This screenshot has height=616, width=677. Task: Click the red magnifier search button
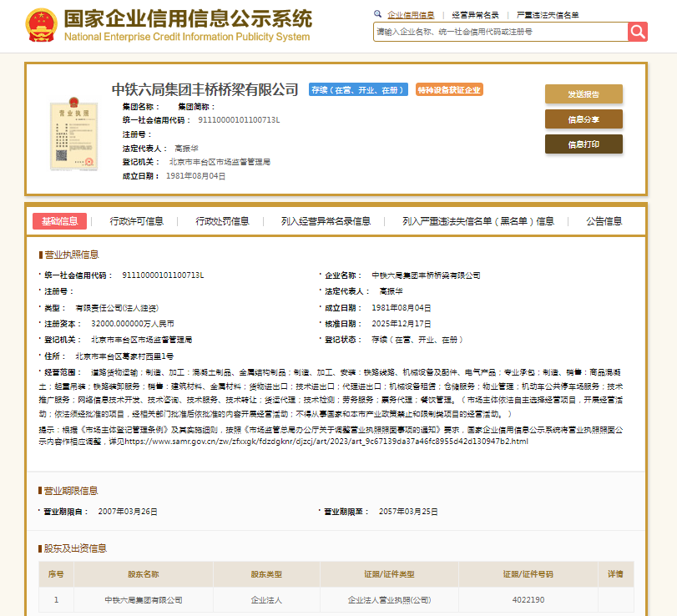(x=638, y=32)
